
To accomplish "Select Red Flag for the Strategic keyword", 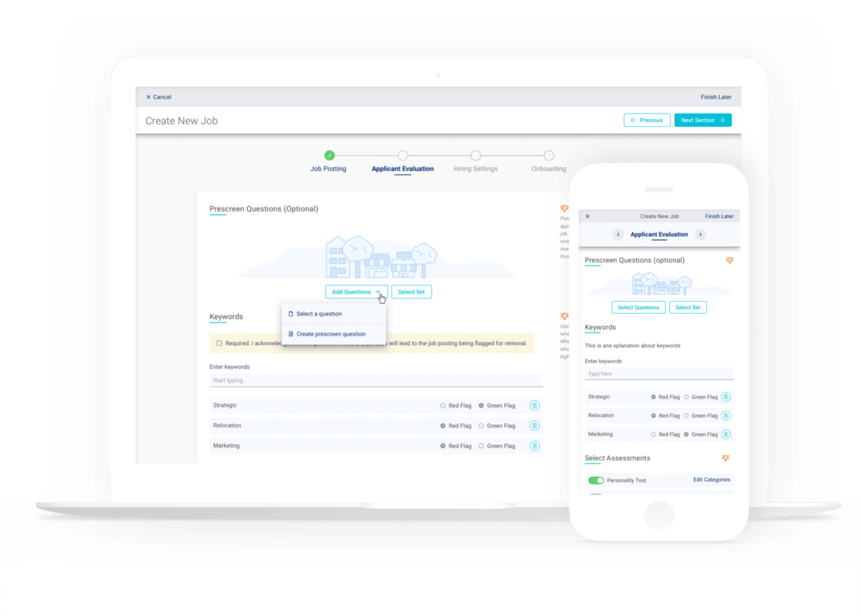I will (444, 405).
